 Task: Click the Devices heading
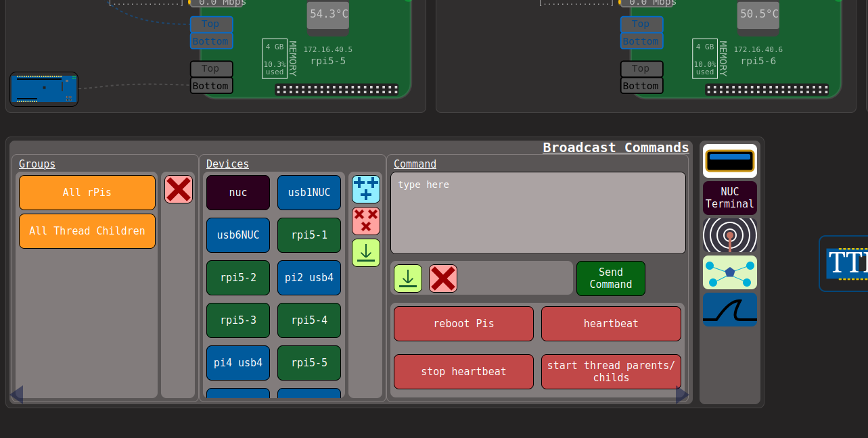tap(227, 164)
